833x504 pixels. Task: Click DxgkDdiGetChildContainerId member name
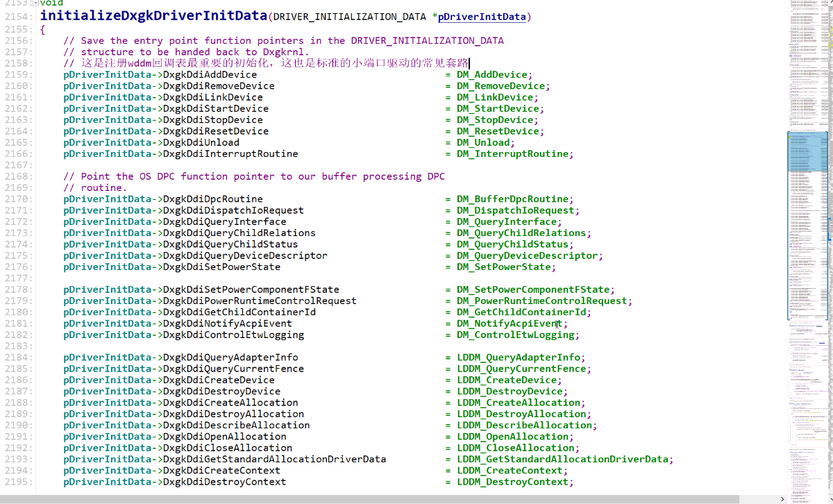click(x=239, y=312)
